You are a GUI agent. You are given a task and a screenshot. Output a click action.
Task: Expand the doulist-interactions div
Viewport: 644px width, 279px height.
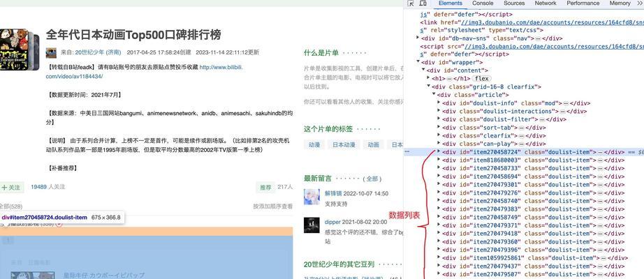pyautogui.click(x=439, y=111)
